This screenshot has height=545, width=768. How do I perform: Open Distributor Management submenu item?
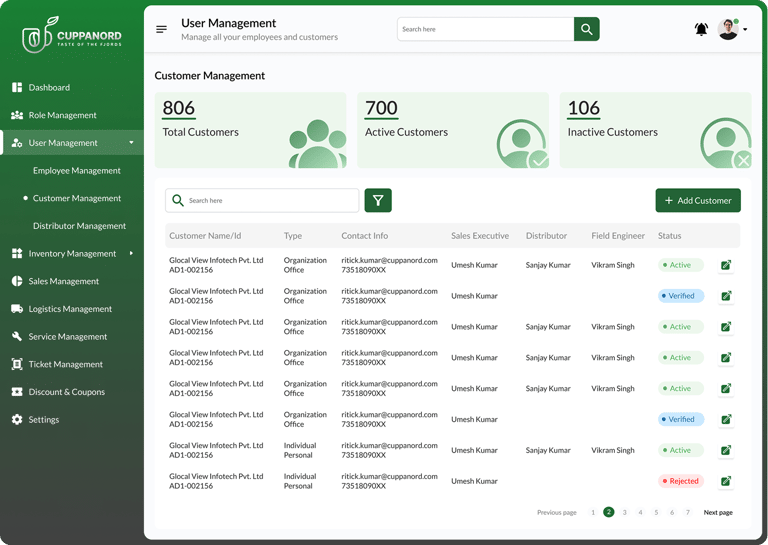click(x=79, y=226)
